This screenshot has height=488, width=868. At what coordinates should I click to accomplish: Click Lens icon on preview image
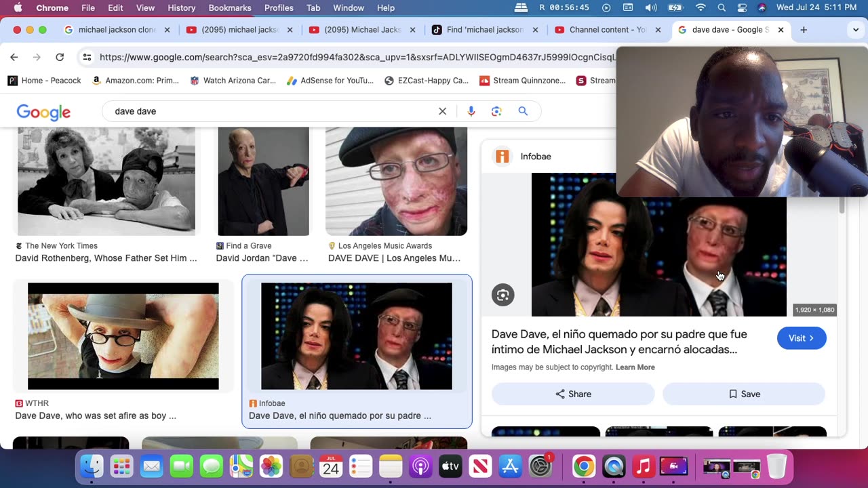(x=502, y=295)
